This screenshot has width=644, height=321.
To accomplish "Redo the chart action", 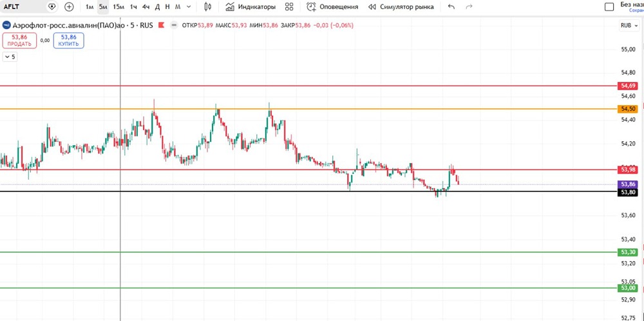I will (x=469, y=7).
